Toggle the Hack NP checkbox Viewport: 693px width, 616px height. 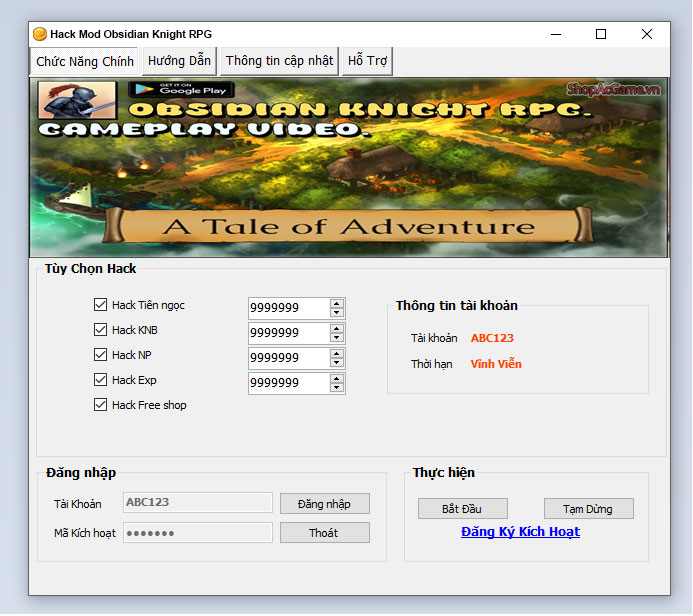pyautogui.click(x=100, y=354)
